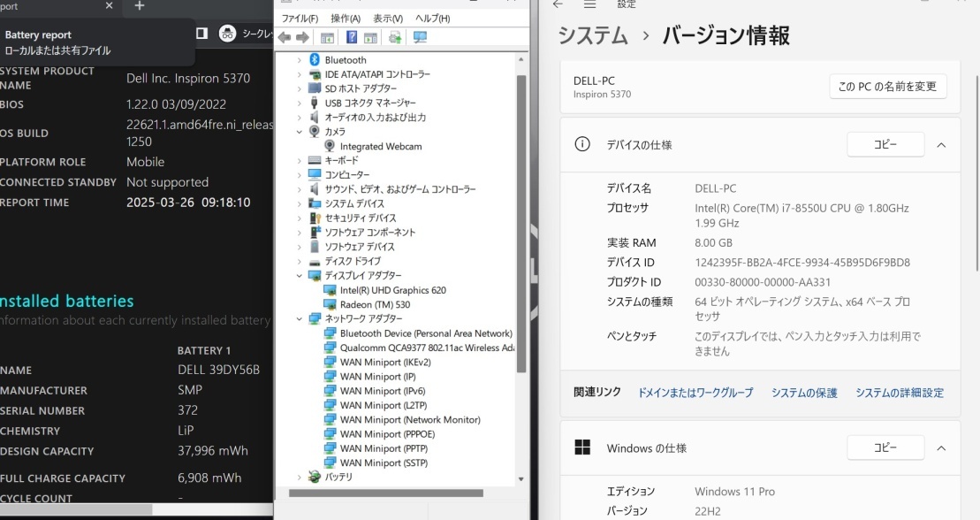Select WAN Miniport (IP)
980x520 pixels.
[377, 377]
